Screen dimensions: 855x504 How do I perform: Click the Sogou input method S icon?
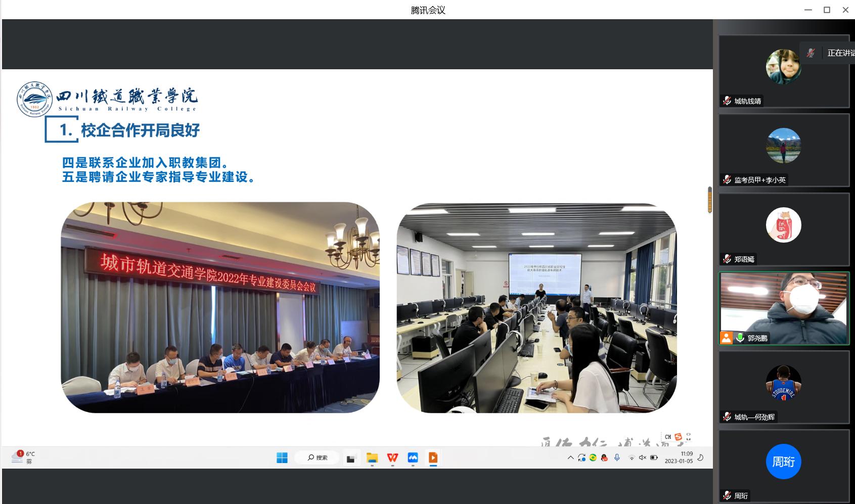tap(678, 437)
